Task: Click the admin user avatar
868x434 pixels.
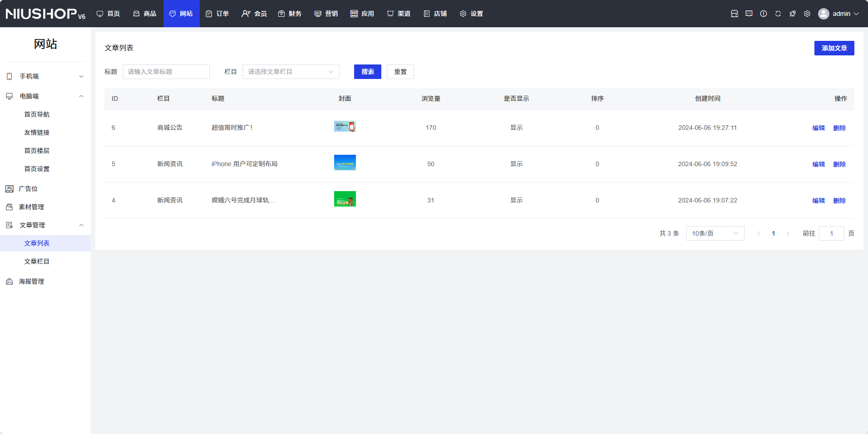Action: (824, 14)
